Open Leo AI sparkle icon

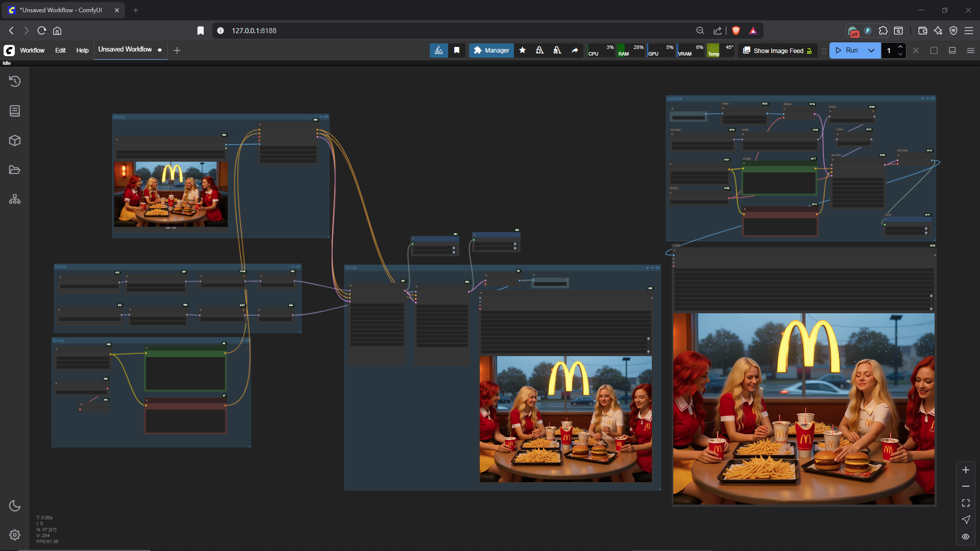(938, 31)
